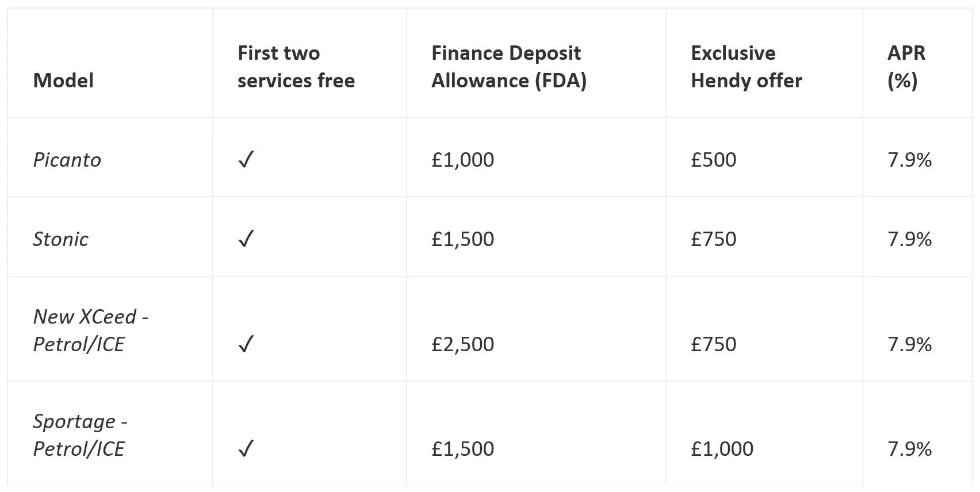Click the Picanto 7.9% APR value
This screenshot has width=980, height=492.
pyautogui.click(x=909, y=160)
